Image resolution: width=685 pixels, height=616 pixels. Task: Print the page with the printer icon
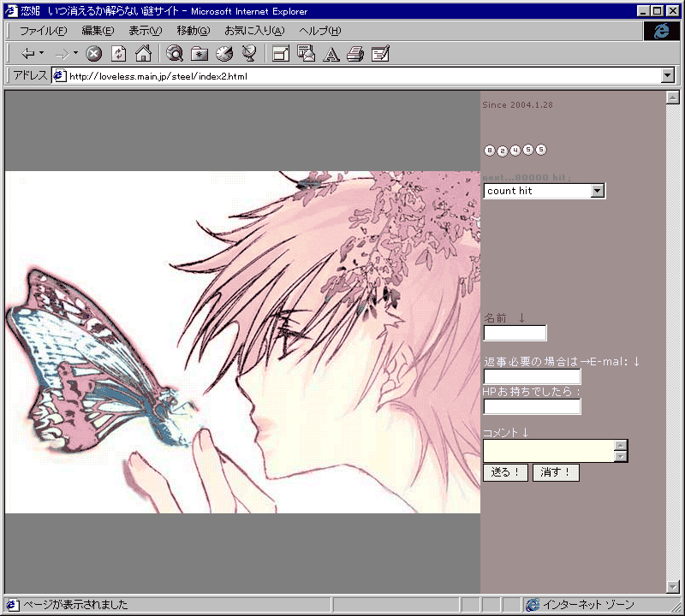tap(355, 54)
